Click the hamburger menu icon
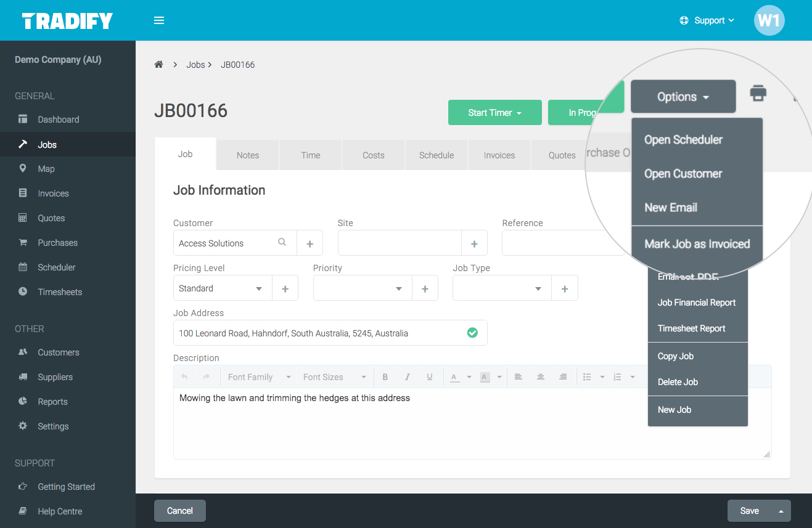 pos(159,20)
